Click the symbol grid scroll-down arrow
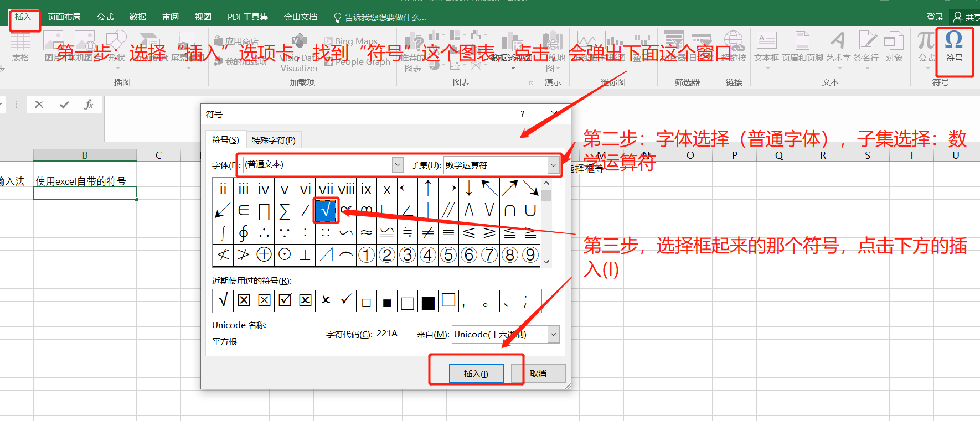This screenshot has width=980, height=421. coord(546,262)
